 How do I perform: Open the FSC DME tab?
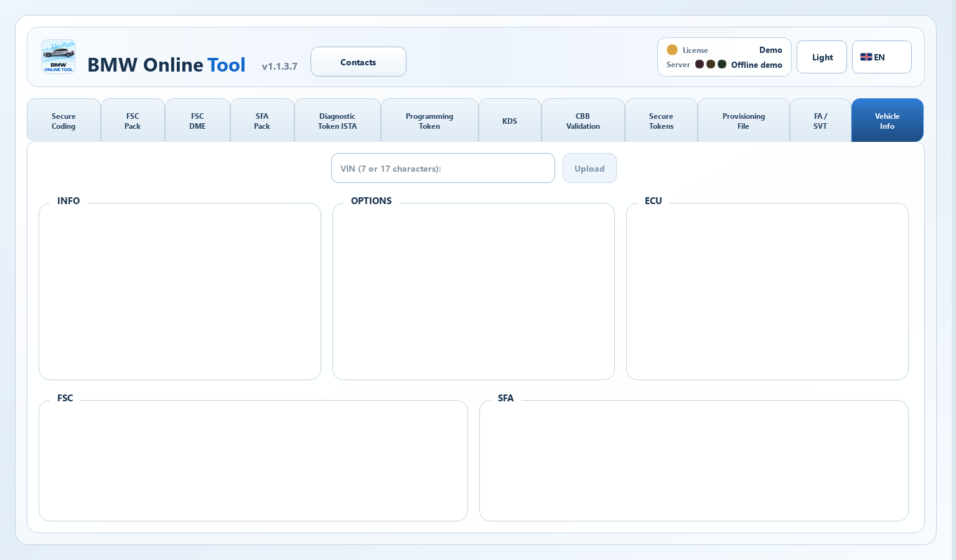[197, 121]
